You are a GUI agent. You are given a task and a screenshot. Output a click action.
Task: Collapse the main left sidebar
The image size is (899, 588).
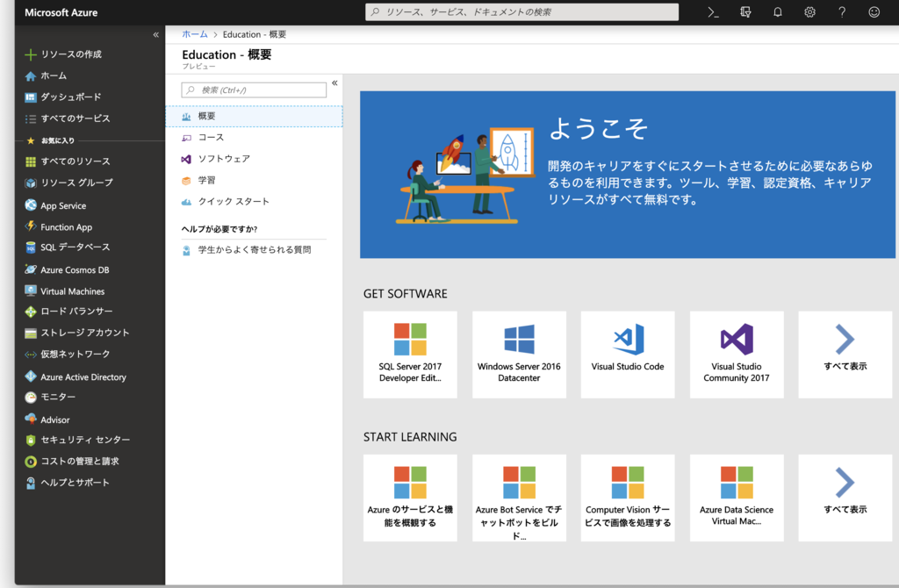pos(156,35)
